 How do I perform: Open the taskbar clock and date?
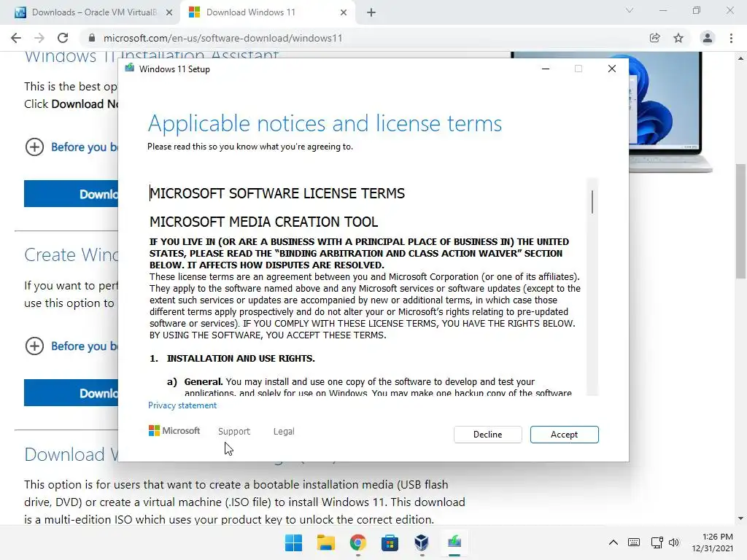point(713,542)
